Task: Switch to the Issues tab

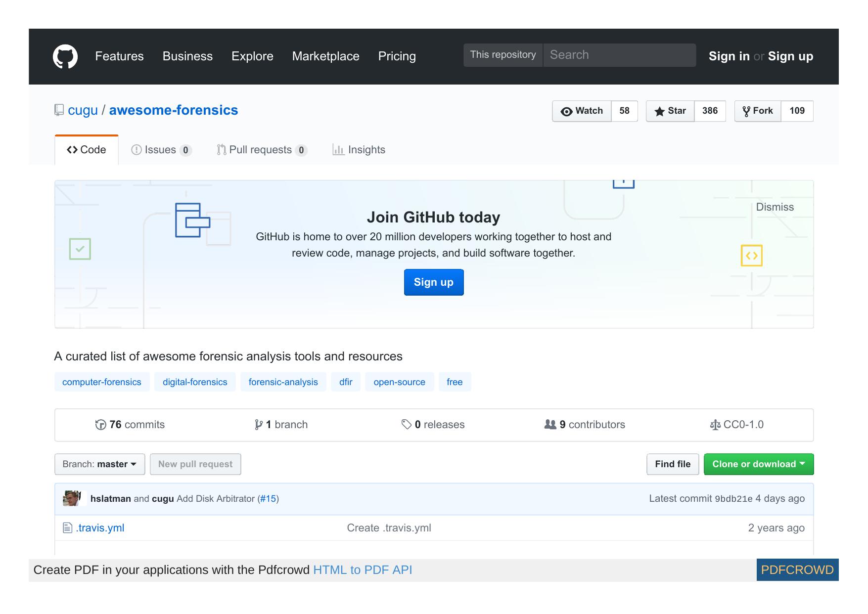Action: (160, 149)
